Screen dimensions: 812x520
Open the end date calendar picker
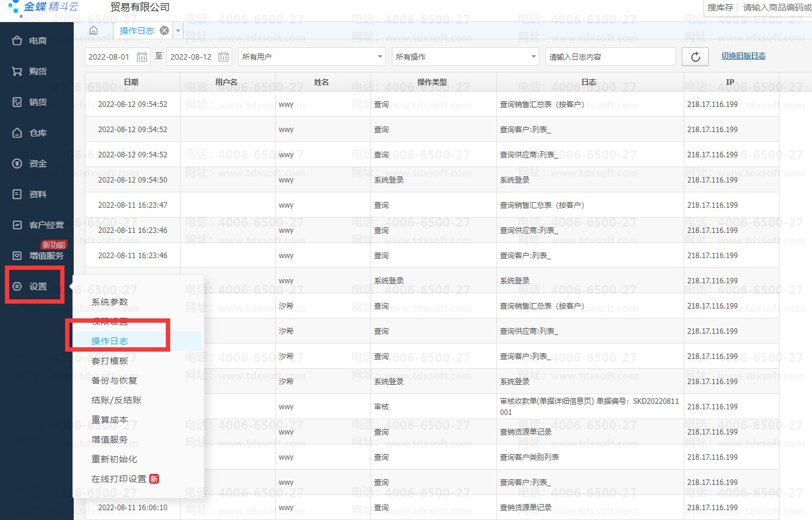pos(224,57)
